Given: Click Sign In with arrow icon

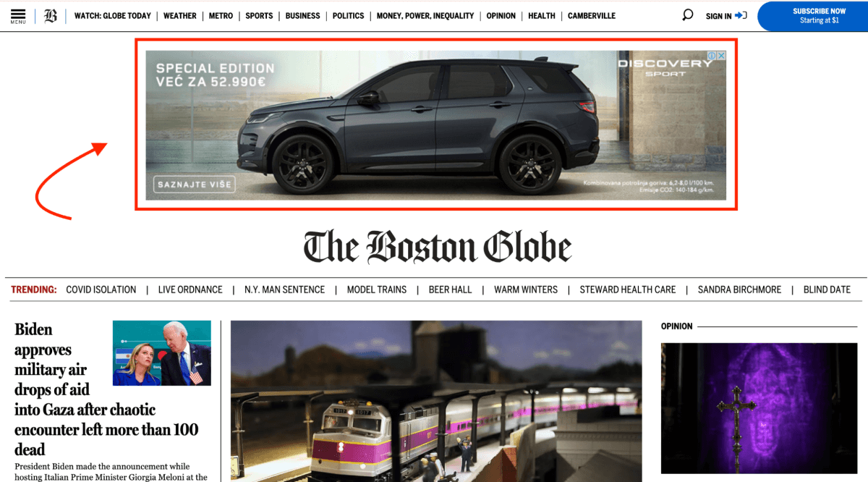Looking at the screenshot, I should tap(726, 16).
